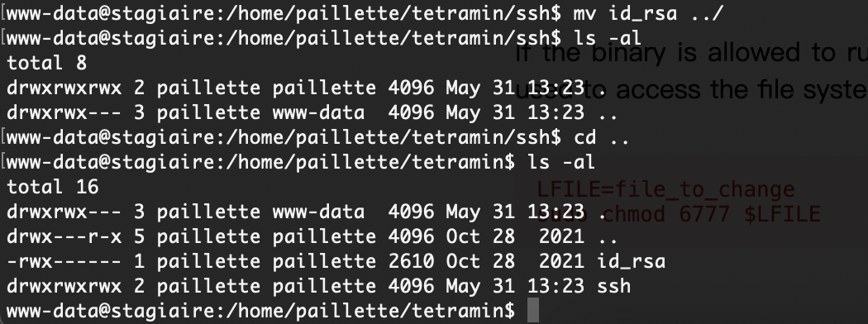
Task: Click the 'cd ..' command text
Action: coord(602,137)
